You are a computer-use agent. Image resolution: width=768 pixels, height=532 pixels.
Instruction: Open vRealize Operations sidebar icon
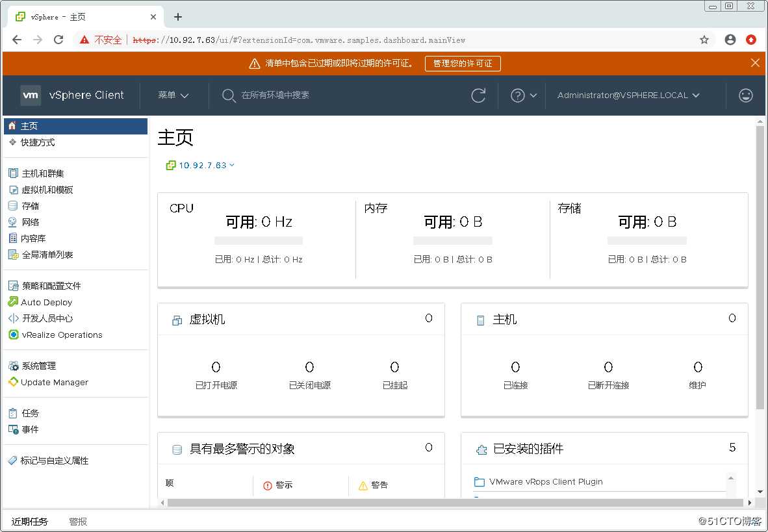13,335
